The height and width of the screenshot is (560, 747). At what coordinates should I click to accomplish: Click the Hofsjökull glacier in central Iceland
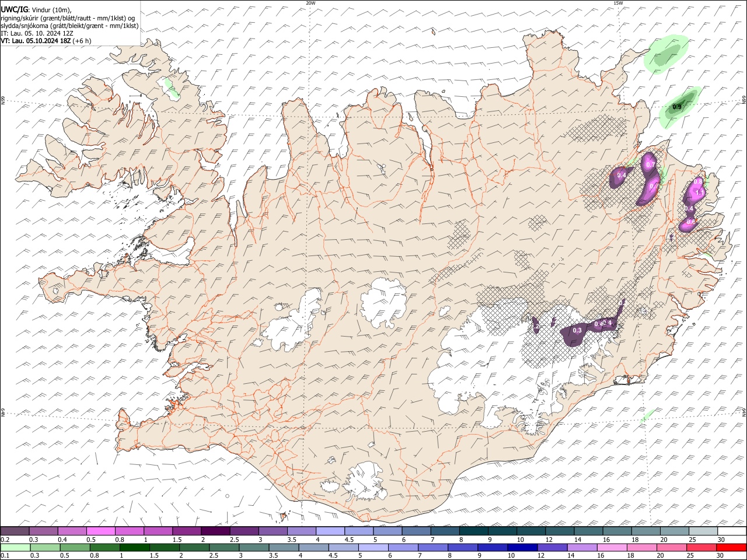click(x=384, y=303)
